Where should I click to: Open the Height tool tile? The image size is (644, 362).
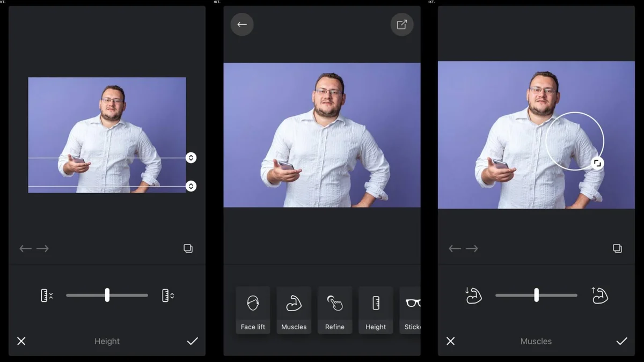tap(376, 310)
